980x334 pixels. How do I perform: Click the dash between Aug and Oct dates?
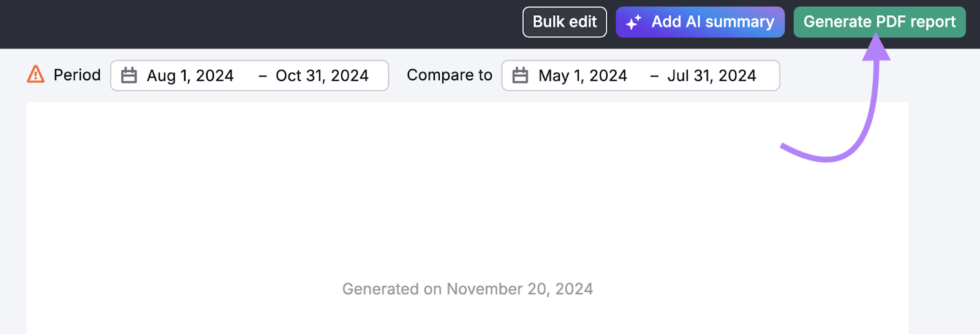[x=263, y=76]
